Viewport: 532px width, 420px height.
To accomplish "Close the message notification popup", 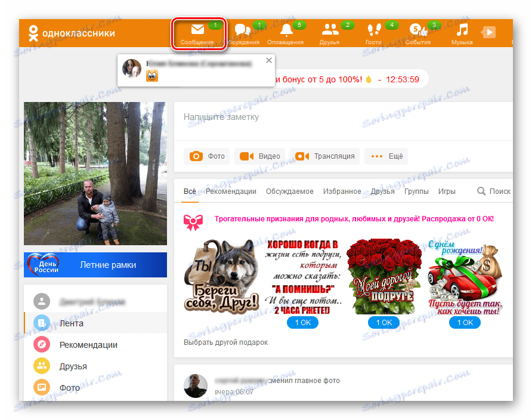I will pos(269,60).
